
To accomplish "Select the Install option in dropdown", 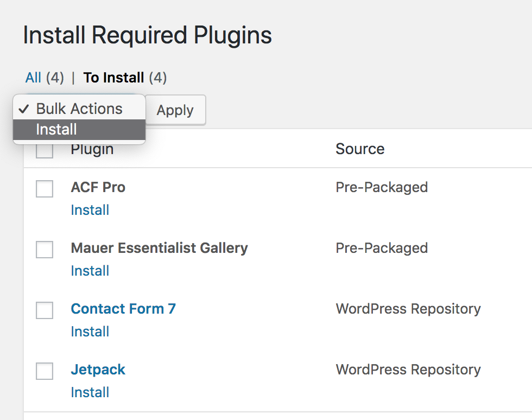I will point(79,129).
